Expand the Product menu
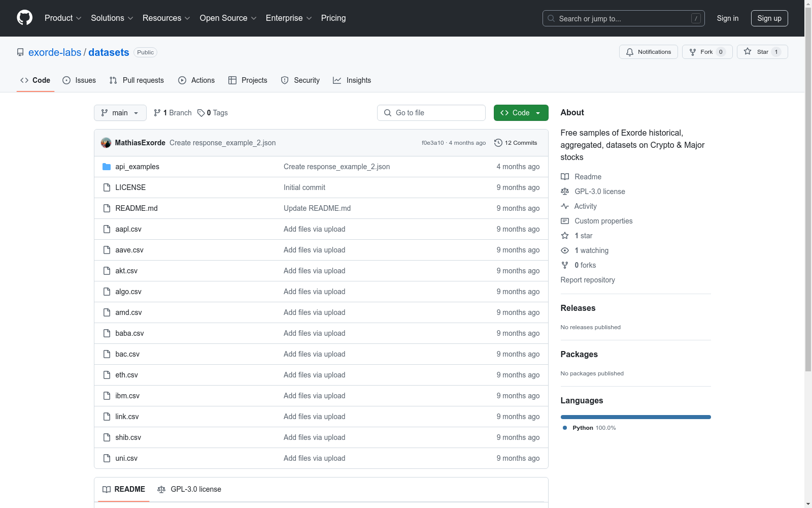Screen dimensions: 812x508 (x=63, y=18)
